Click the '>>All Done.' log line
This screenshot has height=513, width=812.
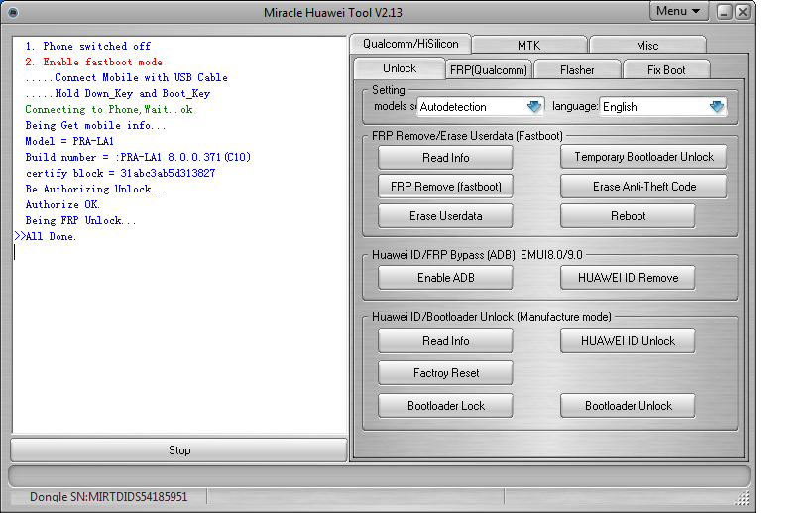(x=46, y=237)
